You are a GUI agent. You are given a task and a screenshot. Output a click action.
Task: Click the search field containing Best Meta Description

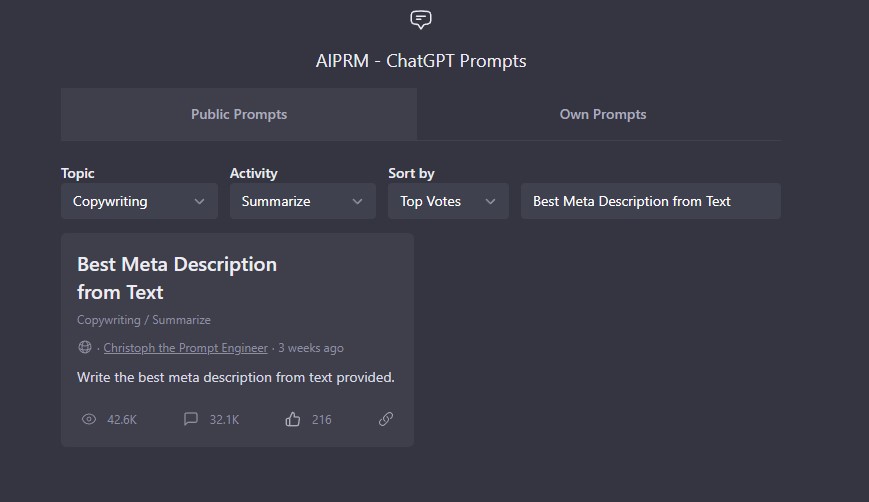pos(651,201)
